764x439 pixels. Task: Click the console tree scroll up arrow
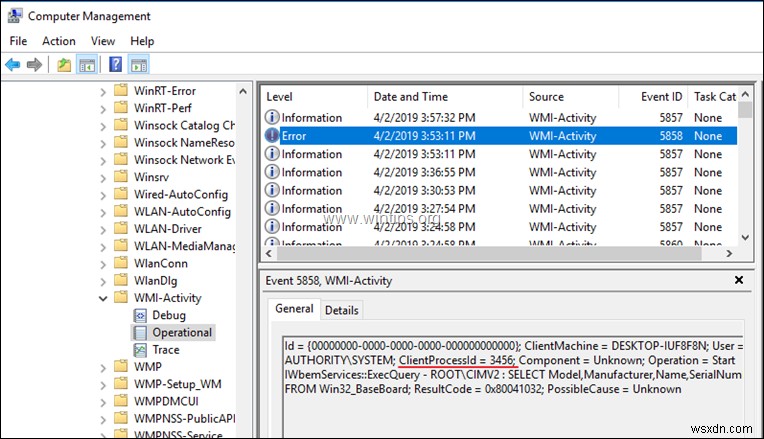coord(243,91)
